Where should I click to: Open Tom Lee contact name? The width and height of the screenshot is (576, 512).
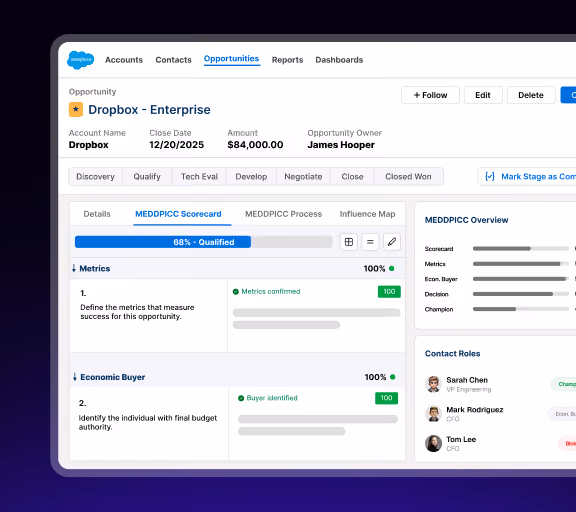pos(461,439)
